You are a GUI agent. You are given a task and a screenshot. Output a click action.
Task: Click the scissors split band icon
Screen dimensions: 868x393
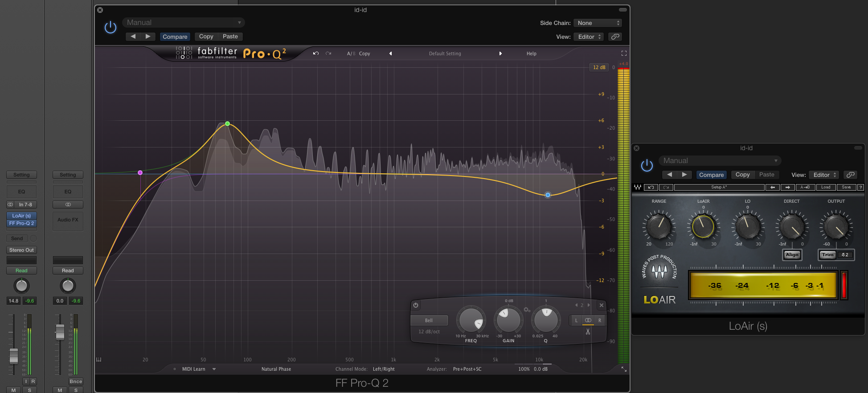[x=588, y=332]
